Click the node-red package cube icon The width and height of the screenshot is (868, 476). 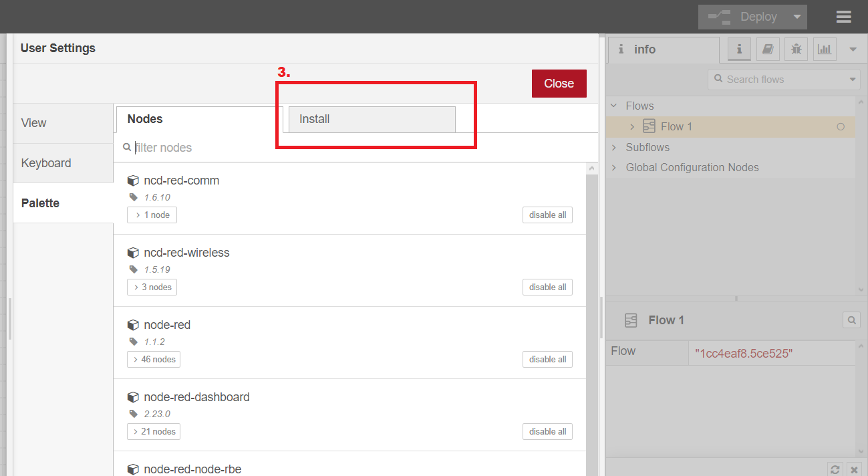133,325
